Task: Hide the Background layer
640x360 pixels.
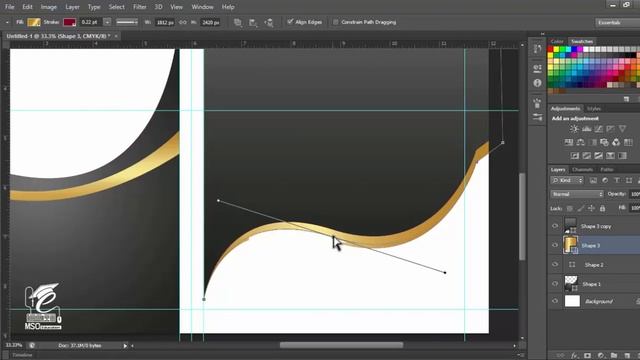Action: pos(555,301)
